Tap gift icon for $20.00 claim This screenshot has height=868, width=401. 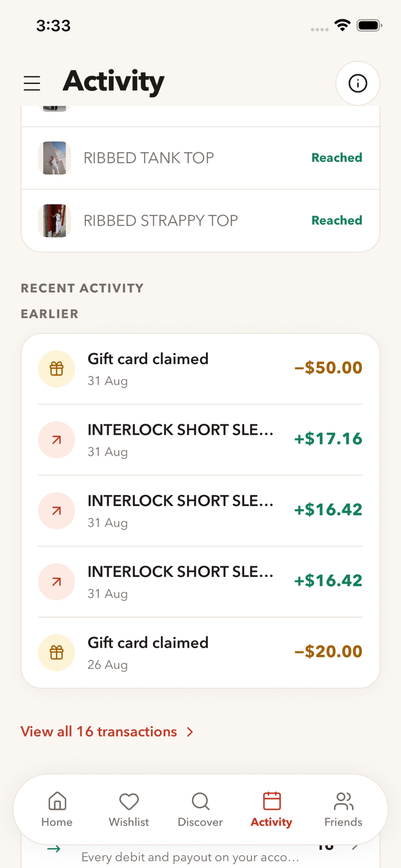click(57, 653)
